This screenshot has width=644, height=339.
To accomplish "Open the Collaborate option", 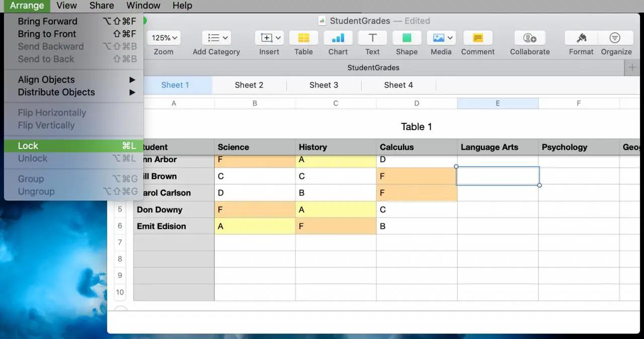I will point(530,38).
